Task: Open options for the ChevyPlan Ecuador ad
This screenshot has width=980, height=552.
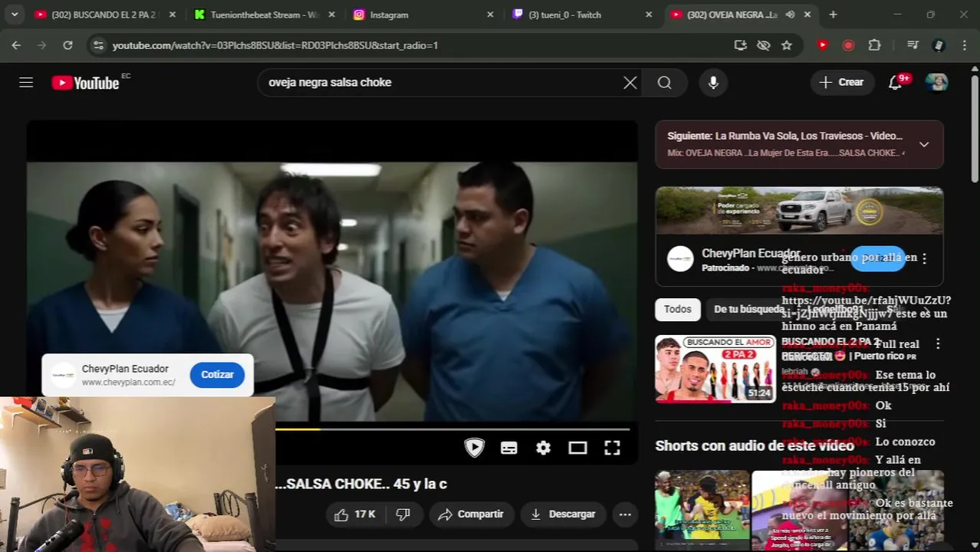Action: point(924,259)
